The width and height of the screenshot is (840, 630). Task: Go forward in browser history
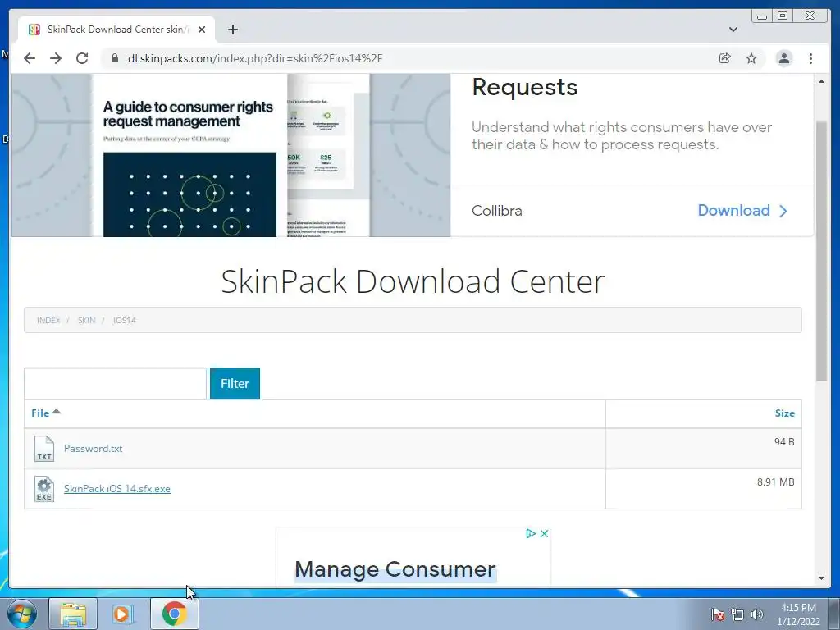tap(56, 58)
